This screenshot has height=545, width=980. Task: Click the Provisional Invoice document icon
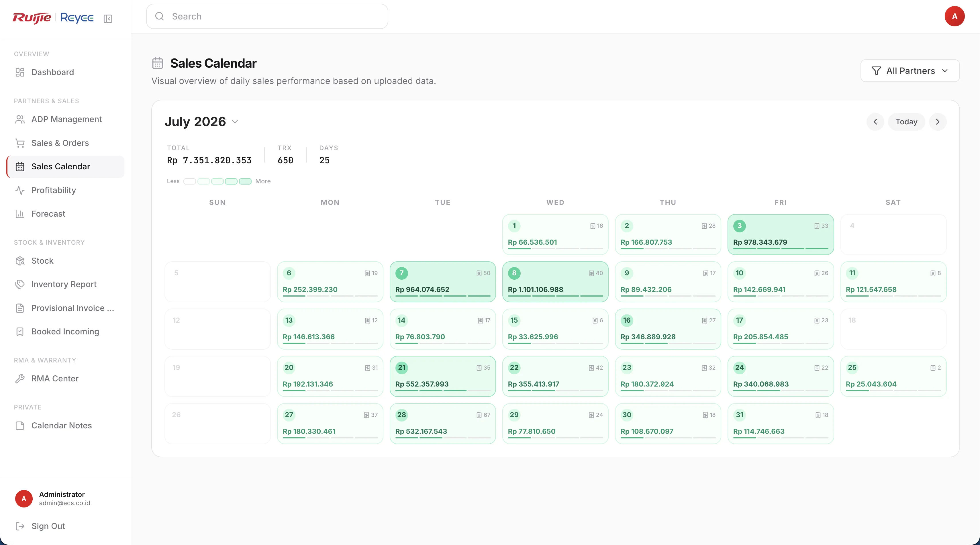click(20, 308)
